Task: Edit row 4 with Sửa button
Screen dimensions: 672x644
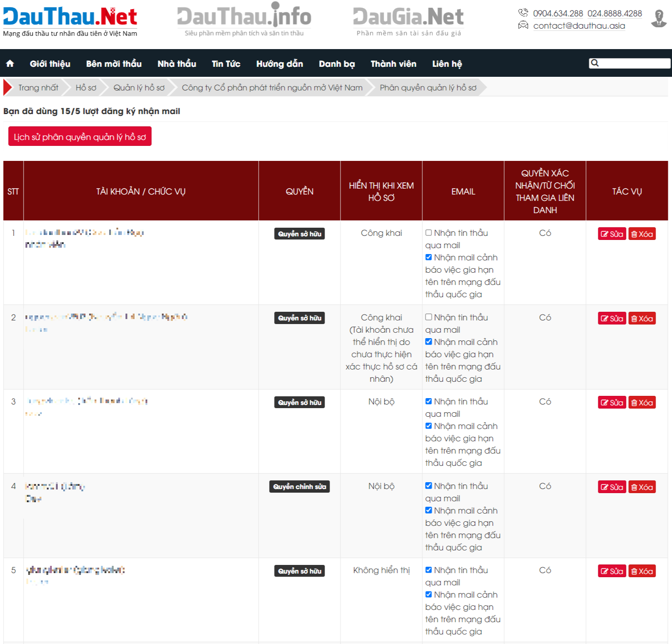Action: [x=612, y=487]
